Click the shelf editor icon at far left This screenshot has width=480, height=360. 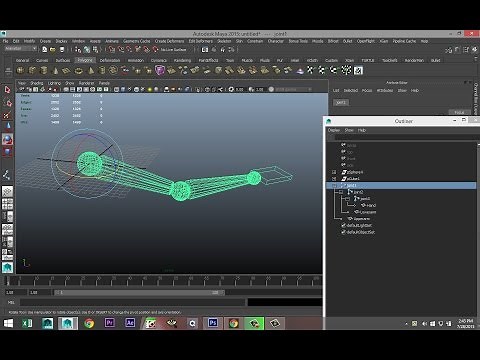[8, 70]
